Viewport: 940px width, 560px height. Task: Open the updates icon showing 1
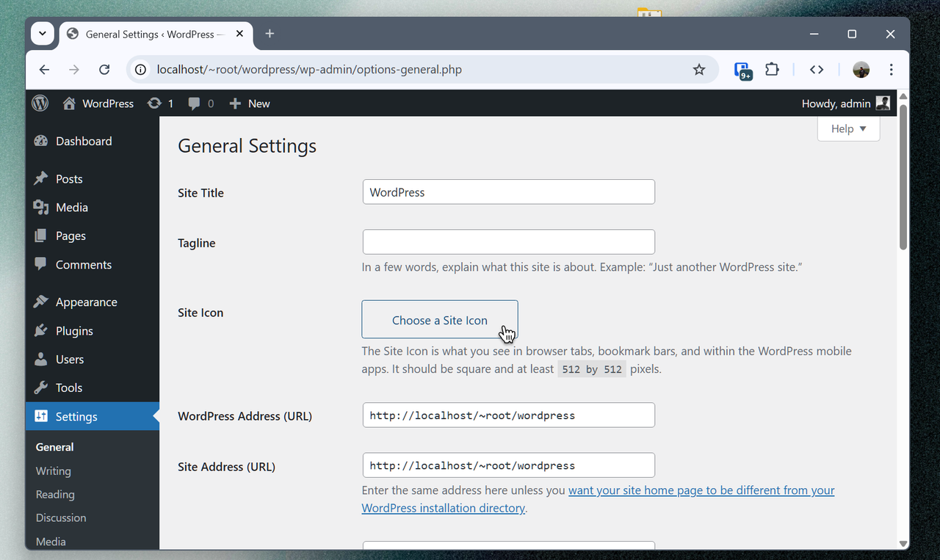[154, 103]
